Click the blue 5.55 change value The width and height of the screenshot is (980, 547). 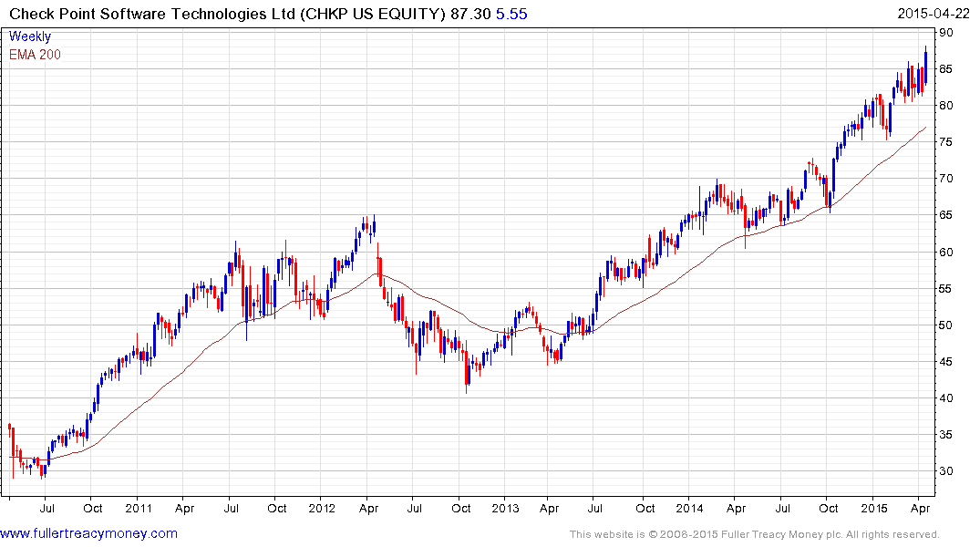[x=511, y=14]
